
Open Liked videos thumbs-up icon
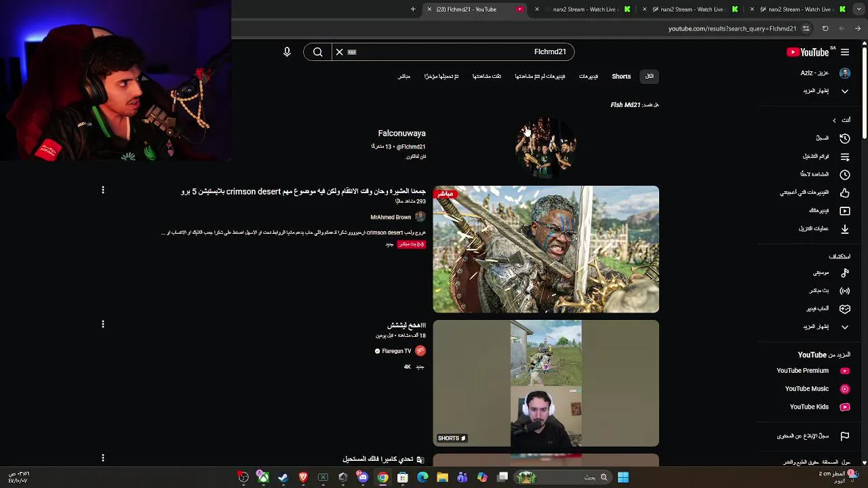pos(845,192)
